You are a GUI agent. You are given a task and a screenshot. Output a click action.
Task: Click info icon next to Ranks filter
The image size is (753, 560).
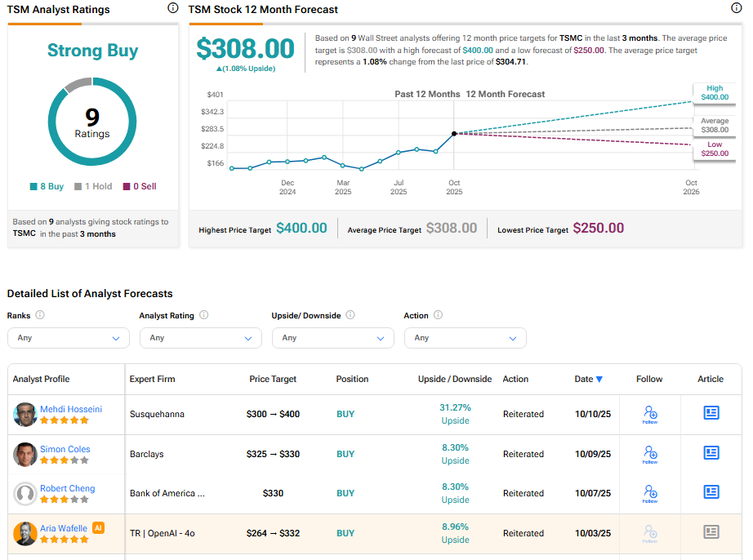40,315
